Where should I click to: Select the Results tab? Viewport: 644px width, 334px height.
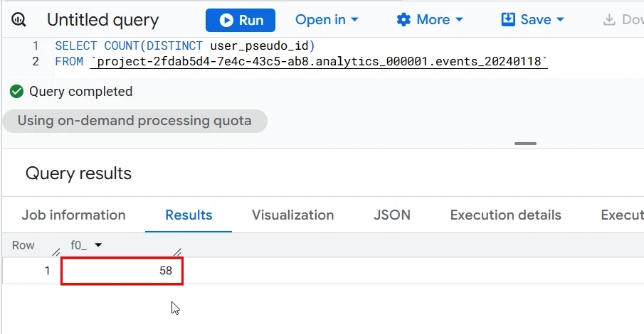click(189, 215)
